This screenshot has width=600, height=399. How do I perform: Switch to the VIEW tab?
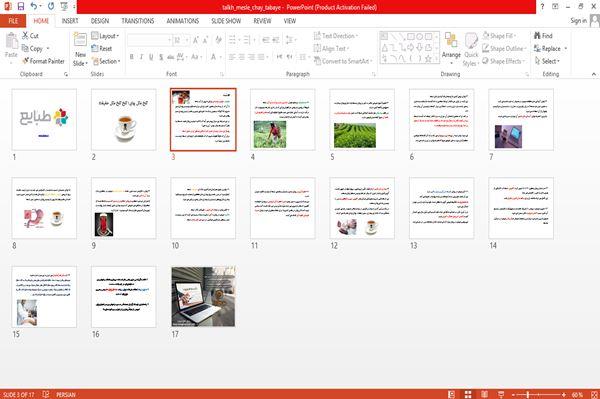(290, 21)
